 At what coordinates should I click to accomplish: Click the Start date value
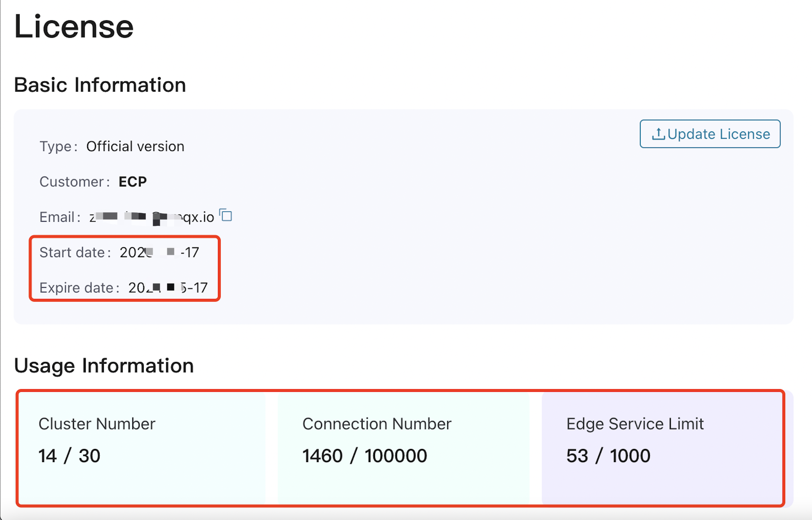(159, 253)
